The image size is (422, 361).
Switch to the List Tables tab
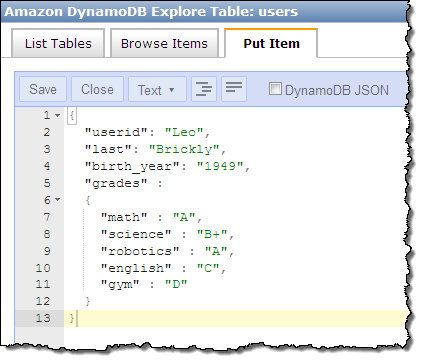click(58, 43)
